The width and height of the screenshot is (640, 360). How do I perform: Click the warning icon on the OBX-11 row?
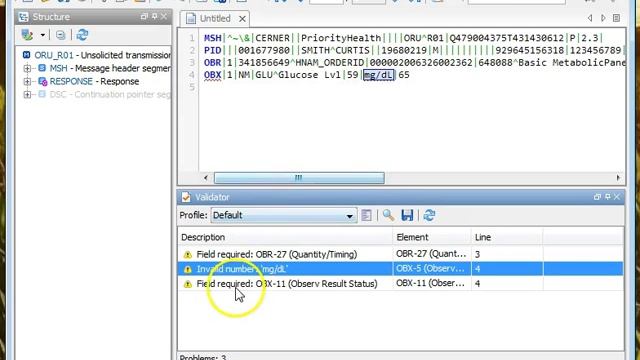tap(188, 284)
